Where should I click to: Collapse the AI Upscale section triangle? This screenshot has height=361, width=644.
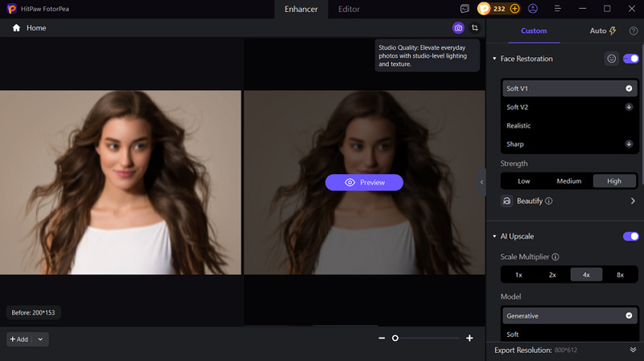(x=495, y=236)
